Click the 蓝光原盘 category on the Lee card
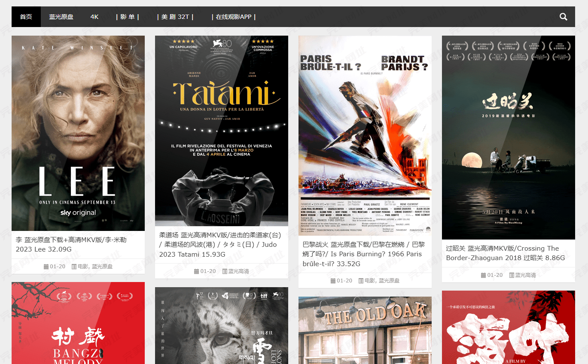 [102, 267]
